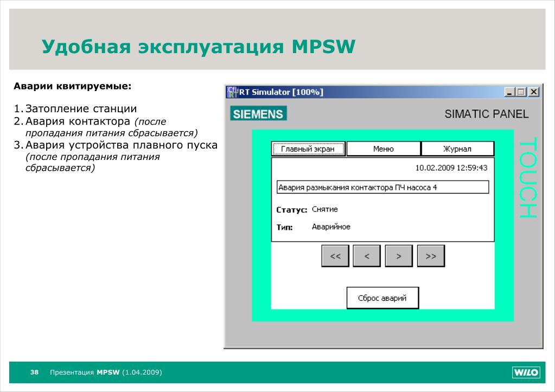This screenshot has height=392, width=555.
Task: Click the SIEMENS logo
Action: pos(258,113)
